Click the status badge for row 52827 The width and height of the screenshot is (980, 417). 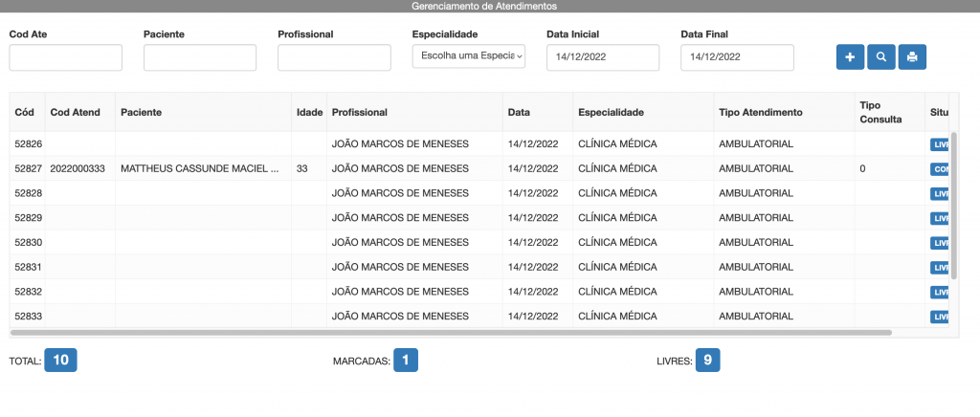(940, 169)
